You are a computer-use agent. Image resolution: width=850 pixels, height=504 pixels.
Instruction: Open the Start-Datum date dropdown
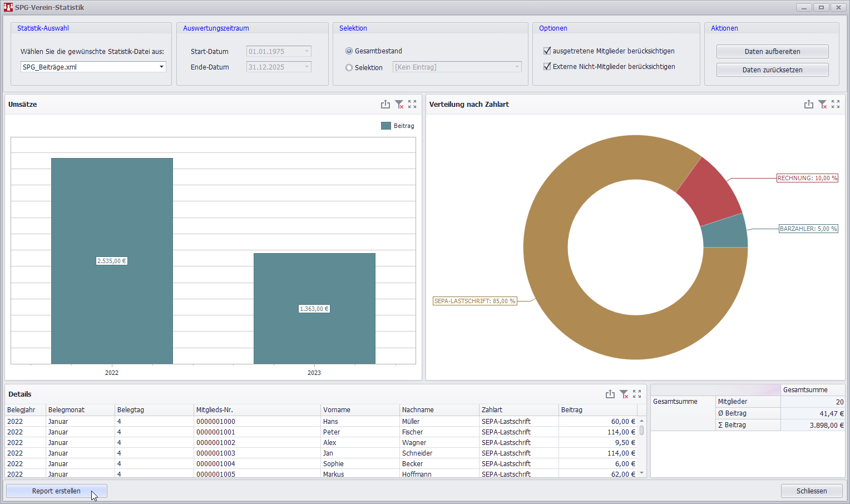pos(307,51)
